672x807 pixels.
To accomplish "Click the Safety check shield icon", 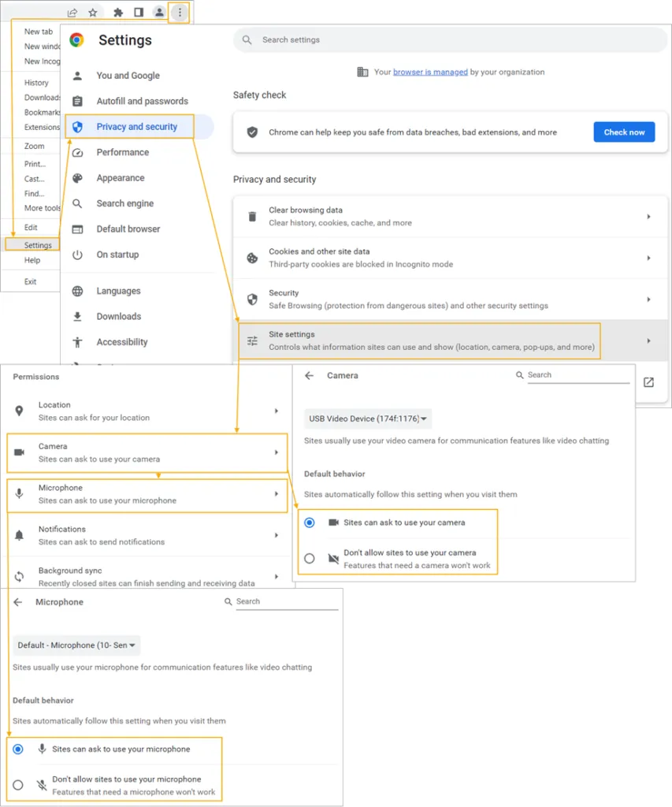I will 252,132.
